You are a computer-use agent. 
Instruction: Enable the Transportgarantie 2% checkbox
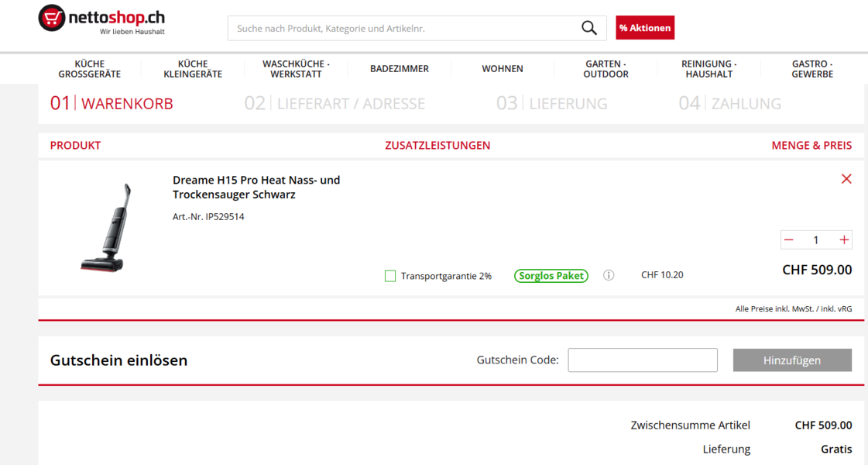390,276
